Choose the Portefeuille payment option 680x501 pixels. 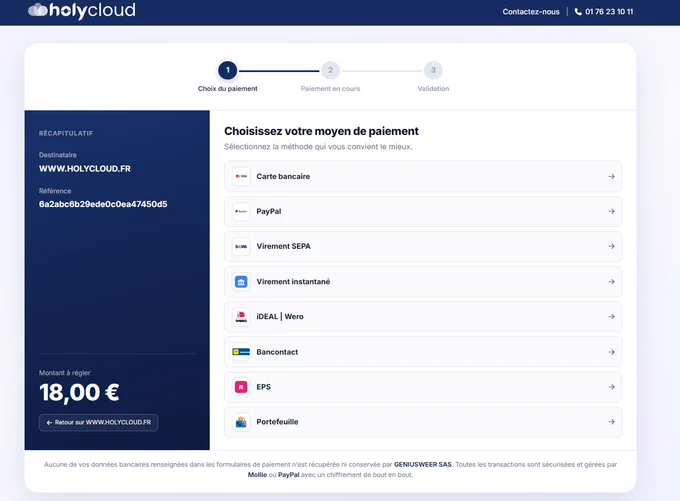[423, 422]
